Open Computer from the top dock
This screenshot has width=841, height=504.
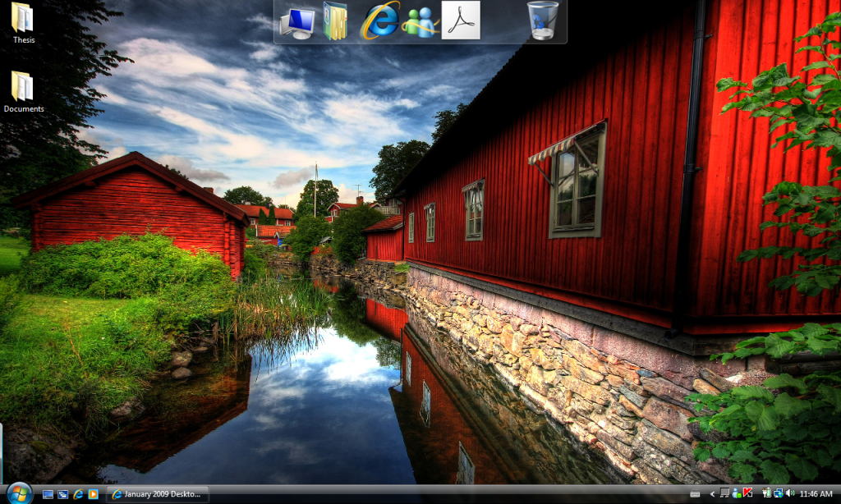point(296,22)
